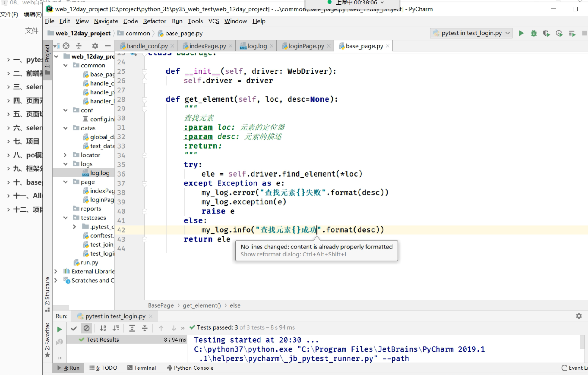Viewport: 588px width, 375px height.
Task: Open pytest in test_login.py configuration dropdown
Action: click(471, 33)
